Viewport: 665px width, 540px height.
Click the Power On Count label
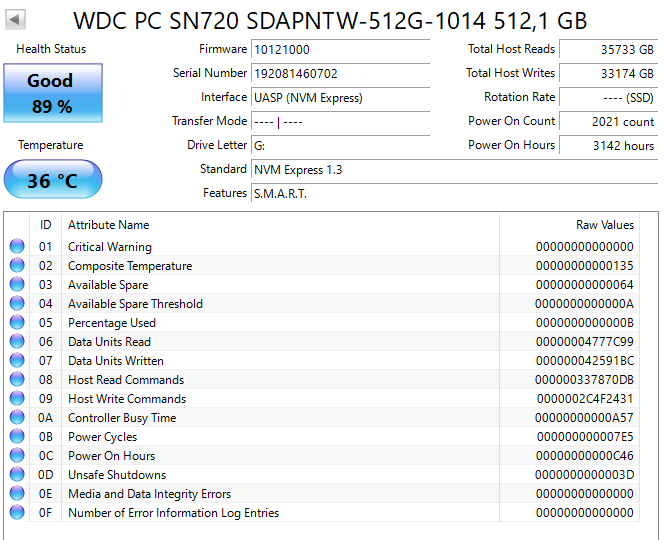click(511, 121)
